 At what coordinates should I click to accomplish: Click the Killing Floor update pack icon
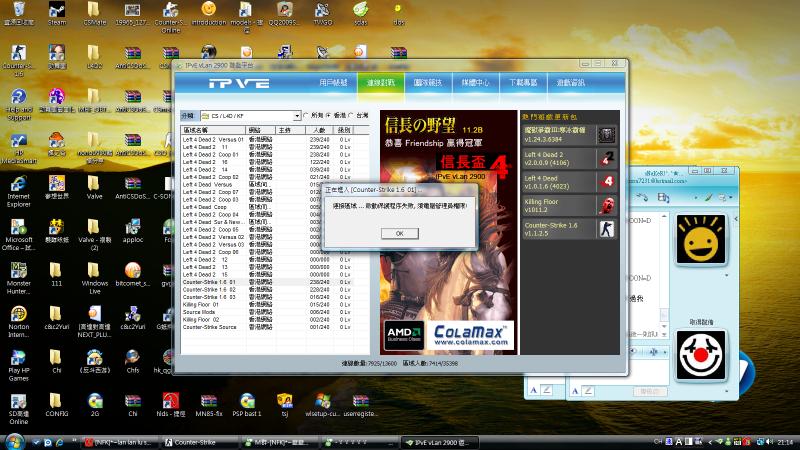coord(606,204)
